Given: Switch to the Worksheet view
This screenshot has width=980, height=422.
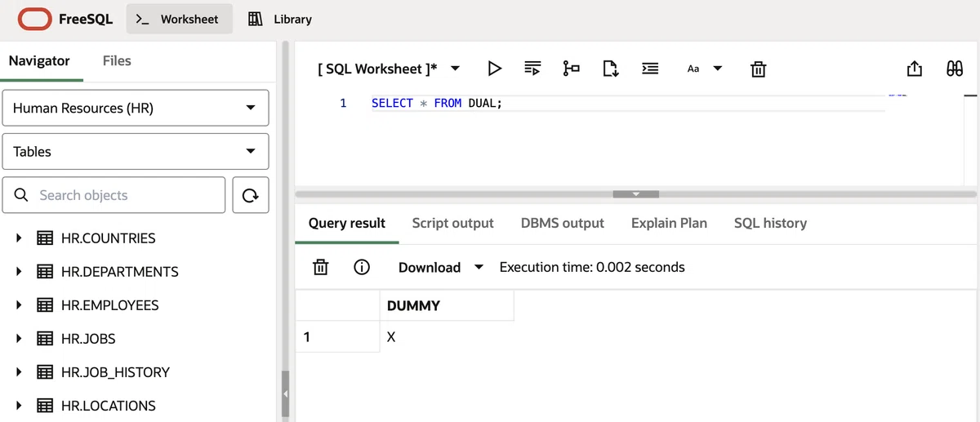Looking at the screenshot, I should (180, 19).
